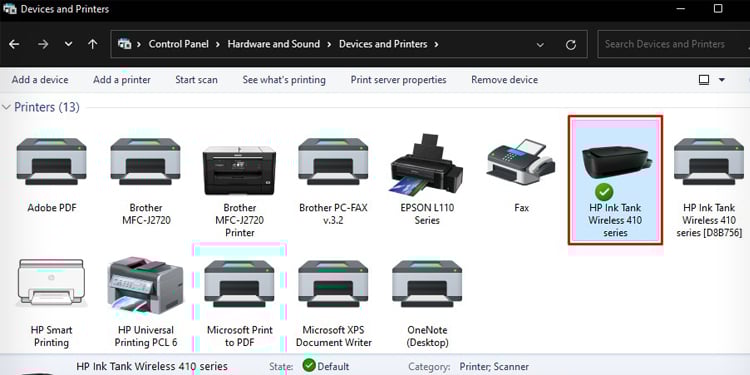
Task: Click the address bar location icon
Action: pyautogui.click(x=124, y=44)
